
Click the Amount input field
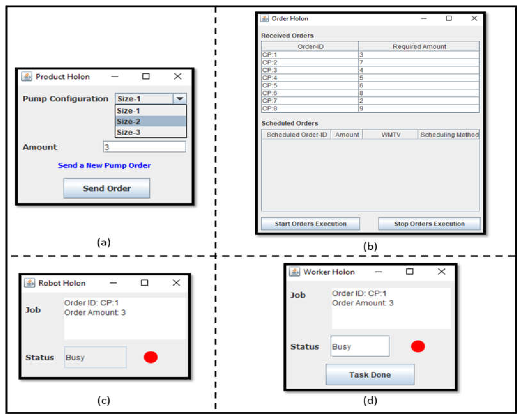(x=145, y=147)
